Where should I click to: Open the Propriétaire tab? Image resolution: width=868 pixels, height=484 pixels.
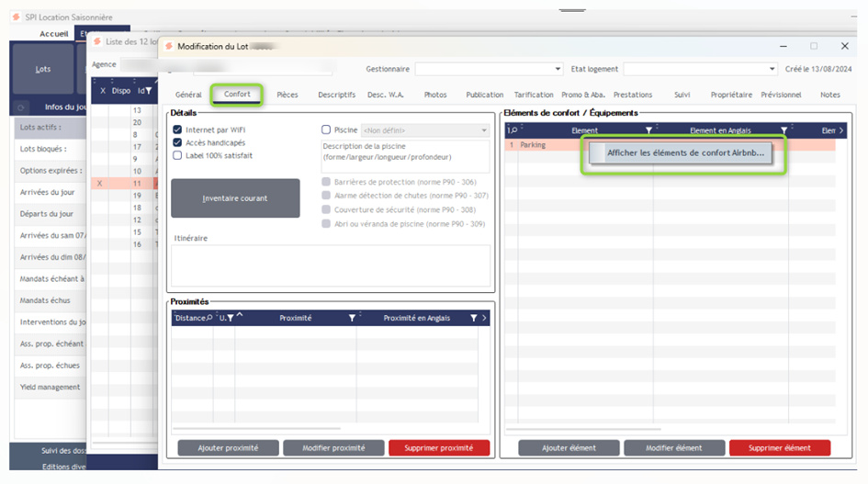730,95
